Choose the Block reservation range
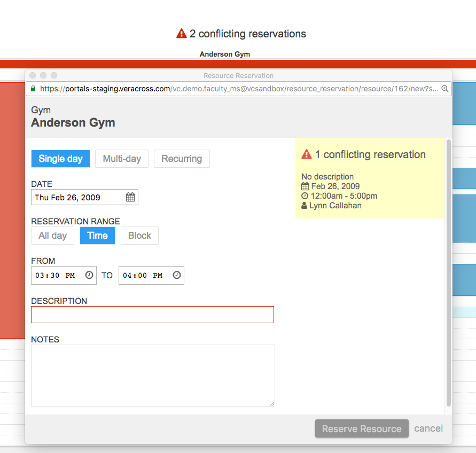 pyautogui.click(x=139, y=236)
